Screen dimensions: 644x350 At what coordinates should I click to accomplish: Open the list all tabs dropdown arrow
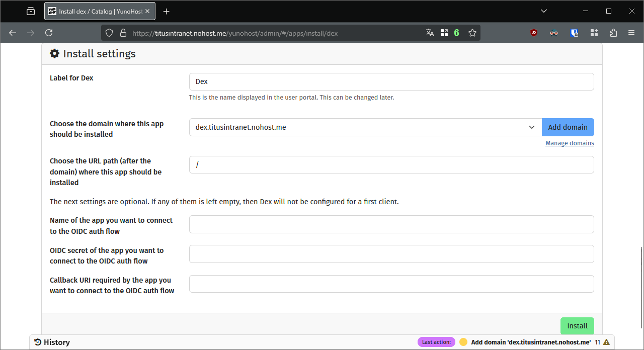[x=543, y=11]
